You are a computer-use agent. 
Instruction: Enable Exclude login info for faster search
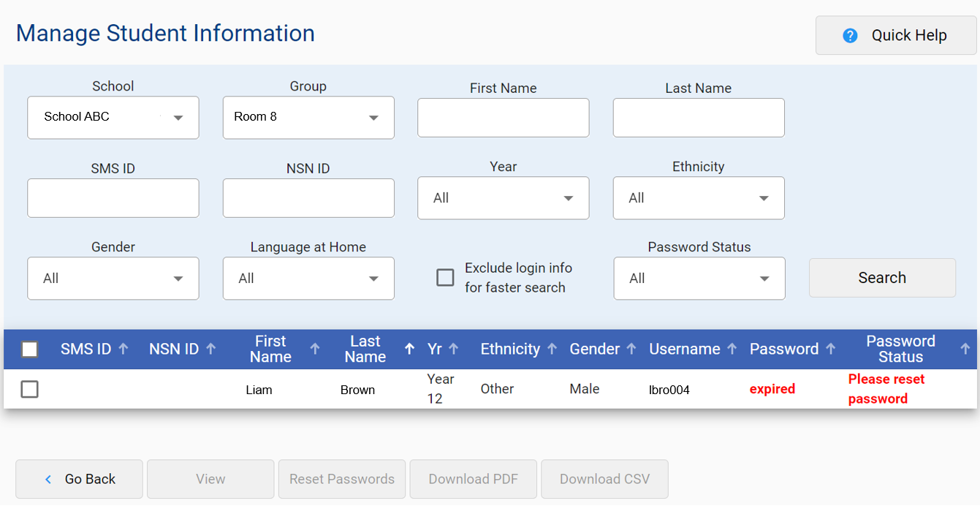tap(446, 278)
